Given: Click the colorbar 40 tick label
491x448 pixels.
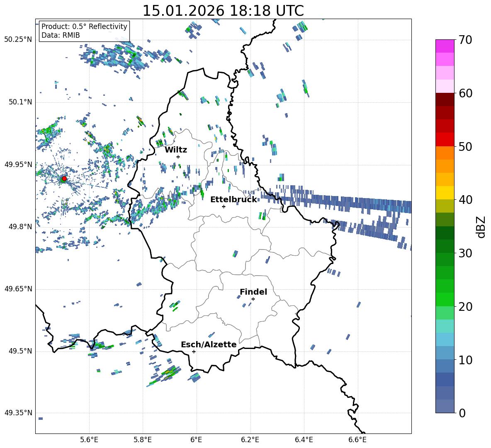Looking at the screenshot, I should (466, 200).
